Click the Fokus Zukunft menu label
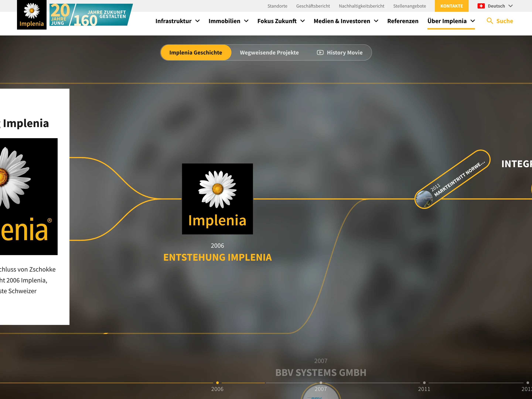This screenshot has height=399, width=532. [277, 21]
